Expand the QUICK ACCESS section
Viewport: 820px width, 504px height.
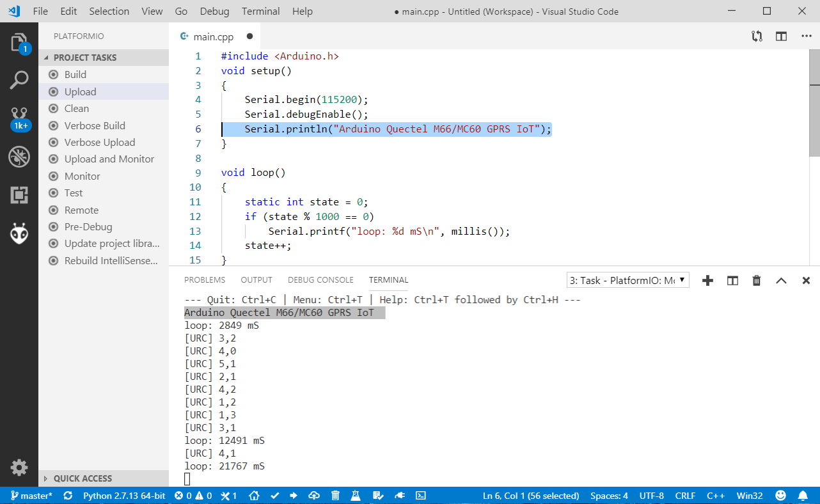point(104,478)
